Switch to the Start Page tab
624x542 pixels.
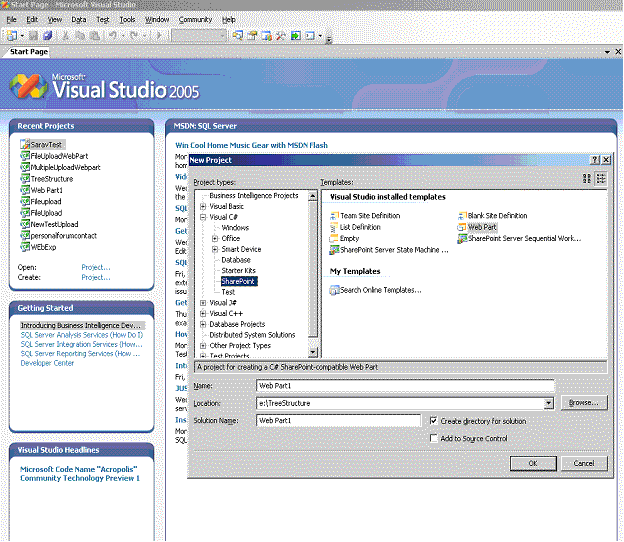29,52
